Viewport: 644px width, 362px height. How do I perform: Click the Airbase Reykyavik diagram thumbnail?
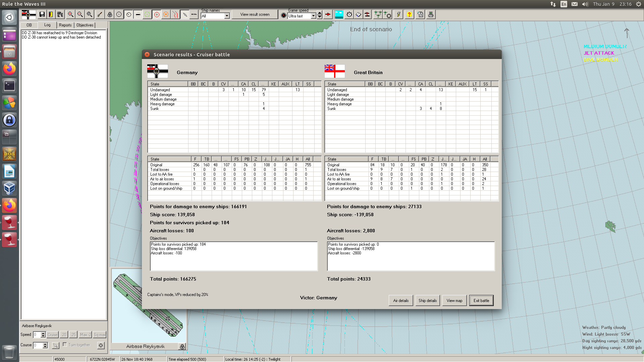coord(149,305)
